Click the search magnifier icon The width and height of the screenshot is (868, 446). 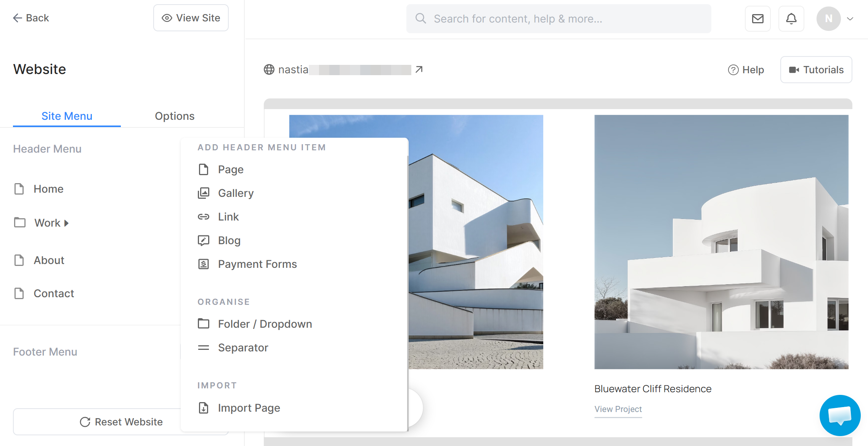tap(420, 18)
